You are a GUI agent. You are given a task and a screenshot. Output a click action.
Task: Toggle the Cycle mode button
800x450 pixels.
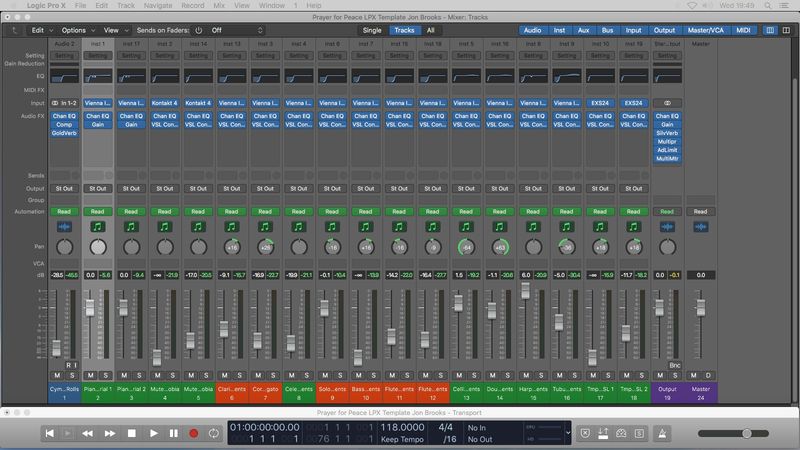[214, 433]
